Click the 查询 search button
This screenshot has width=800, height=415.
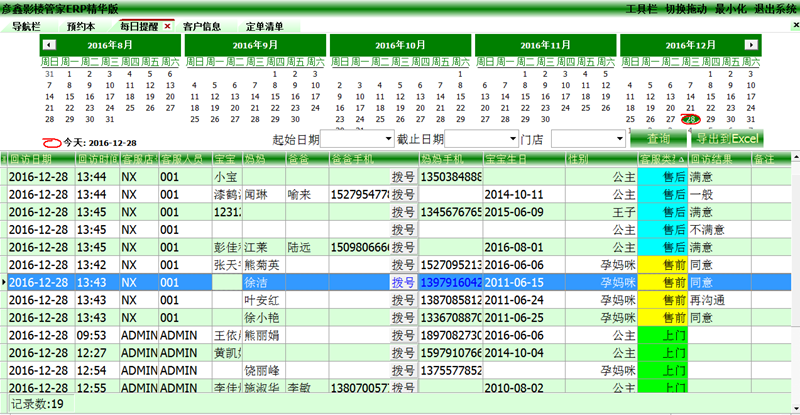pyautogui.click(x=659, y=138)
